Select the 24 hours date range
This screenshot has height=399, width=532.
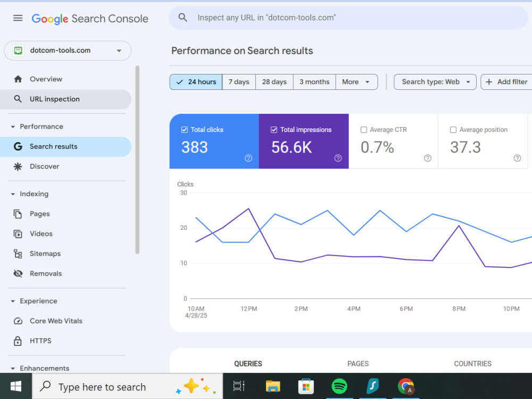[x=196, y=82]
